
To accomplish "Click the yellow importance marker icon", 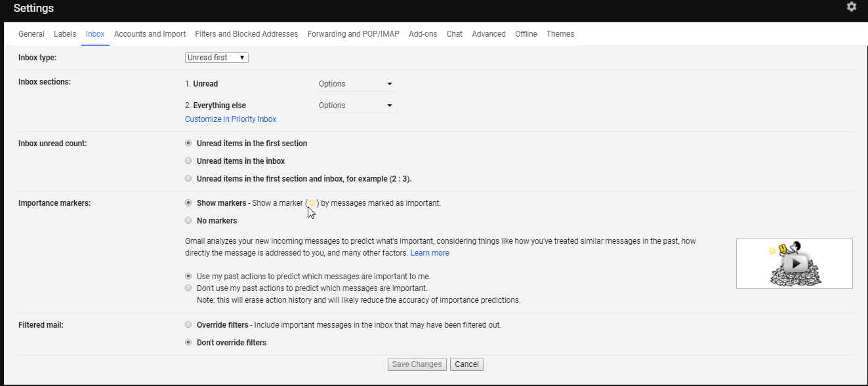I will click(x=312, y=203).
